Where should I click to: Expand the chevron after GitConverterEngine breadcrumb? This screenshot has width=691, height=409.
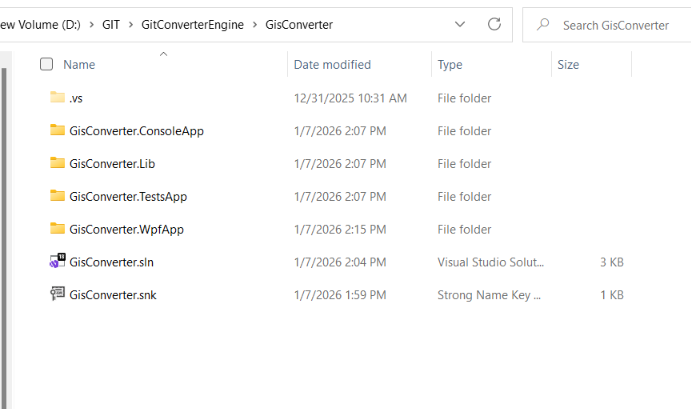(255, 25)
